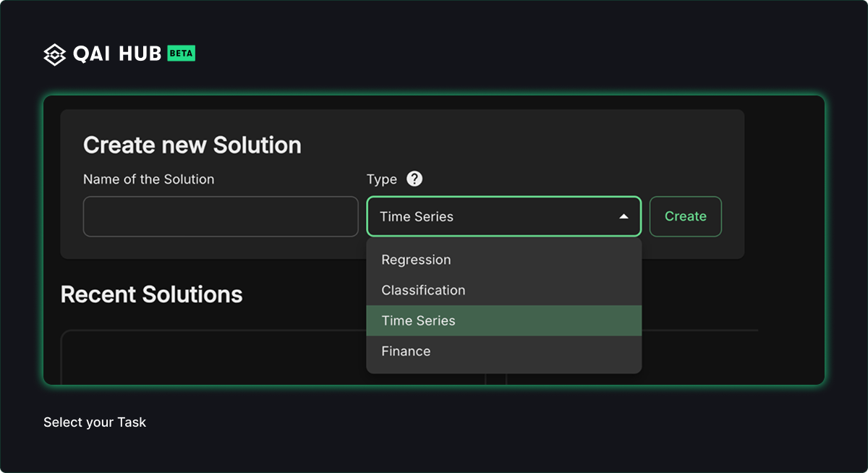Open the first recent solution card

click(x=217, y=358)
